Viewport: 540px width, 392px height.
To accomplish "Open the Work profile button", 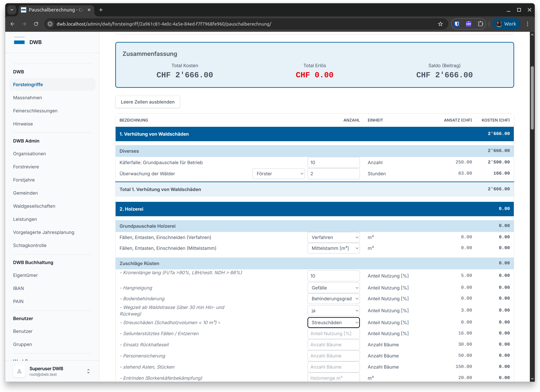I will pyautogui.click(x=506, y=24).
